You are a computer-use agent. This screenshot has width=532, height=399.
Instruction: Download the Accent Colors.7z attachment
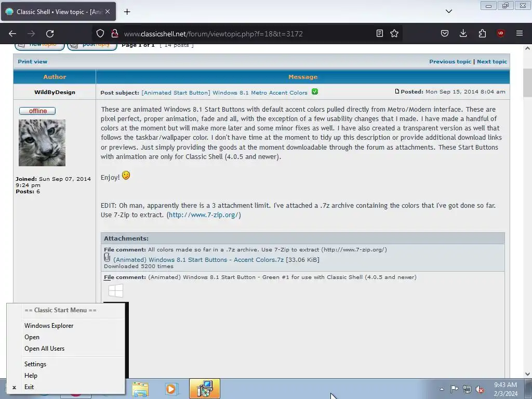(198, 260)
